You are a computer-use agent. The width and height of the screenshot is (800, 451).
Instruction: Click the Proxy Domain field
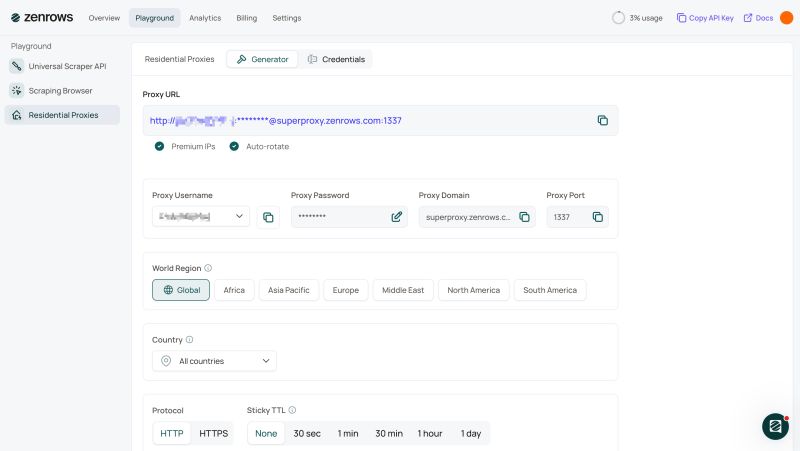tap(477, 217)
